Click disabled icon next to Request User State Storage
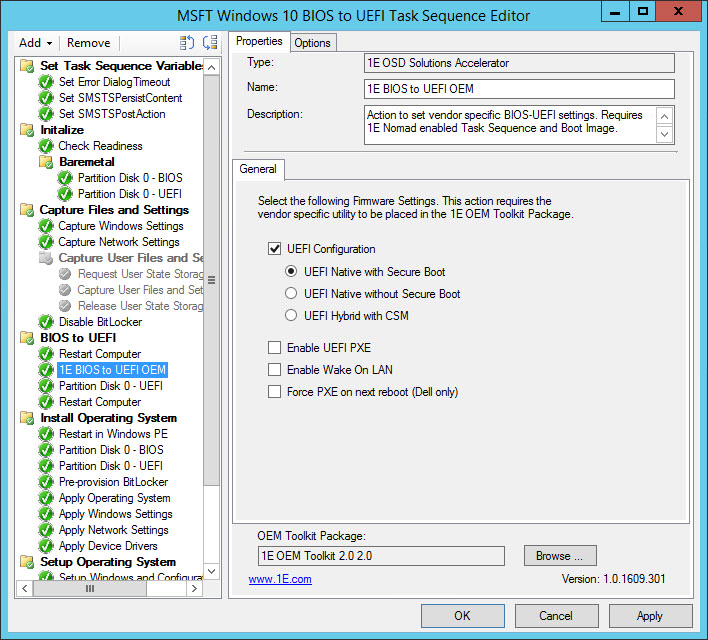This screenshot has width=708, height=640. tap(65, 274)
